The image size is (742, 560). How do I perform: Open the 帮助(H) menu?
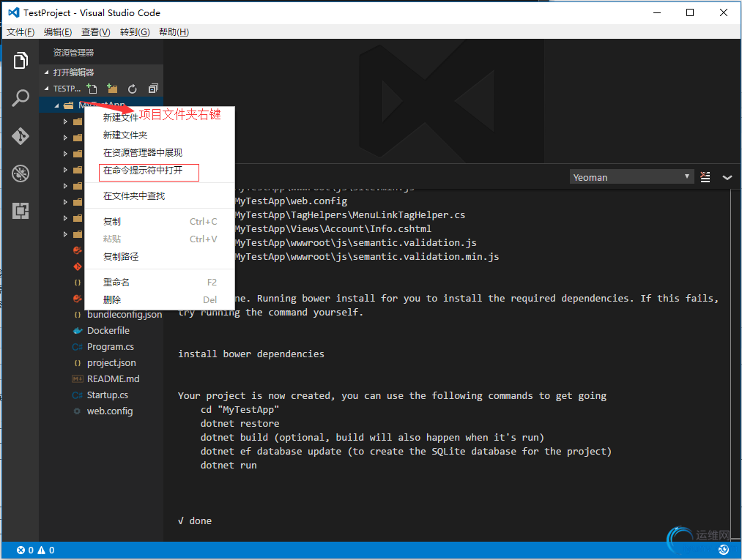pyautogui.click(x=174, y=32)
